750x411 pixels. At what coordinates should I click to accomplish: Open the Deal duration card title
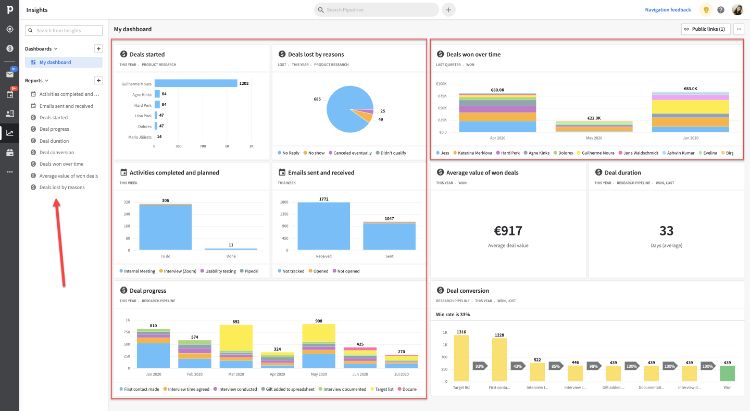click(x=622, y=173)
